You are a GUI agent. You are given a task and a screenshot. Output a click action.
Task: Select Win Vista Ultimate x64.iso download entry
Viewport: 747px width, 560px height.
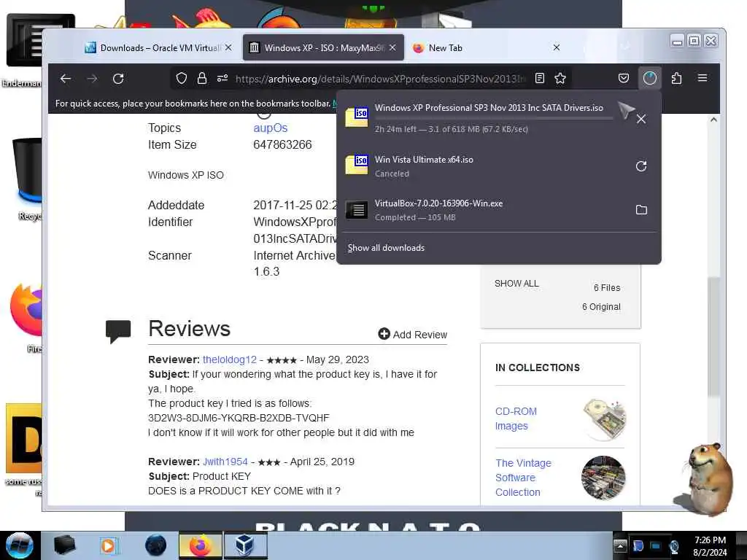pyautogui.click(x=499, y=166)
